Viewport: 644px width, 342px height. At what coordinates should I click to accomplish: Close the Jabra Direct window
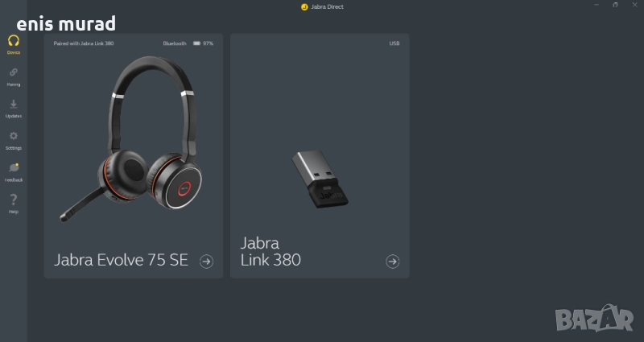634,5
